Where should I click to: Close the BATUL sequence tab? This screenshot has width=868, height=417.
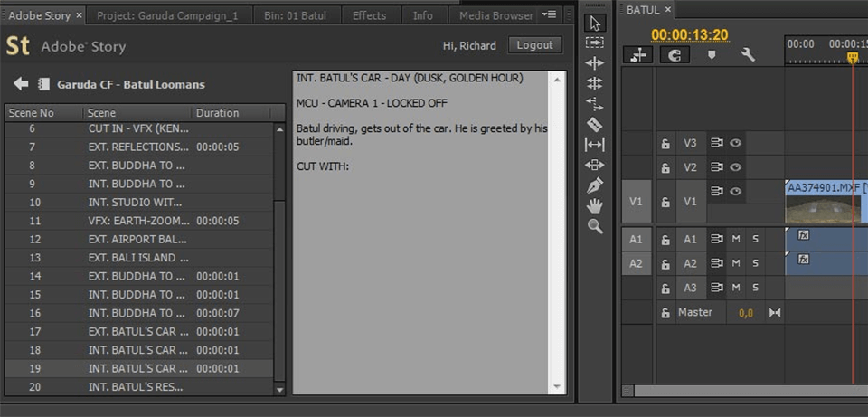pyautogui.click(x=667, y=9)
